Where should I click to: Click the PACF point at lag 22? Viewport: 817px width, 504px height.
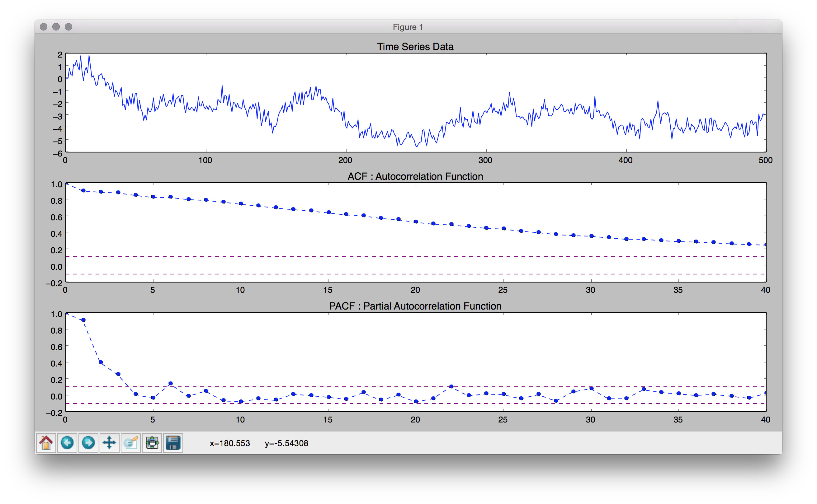click(x=451, y=387)
